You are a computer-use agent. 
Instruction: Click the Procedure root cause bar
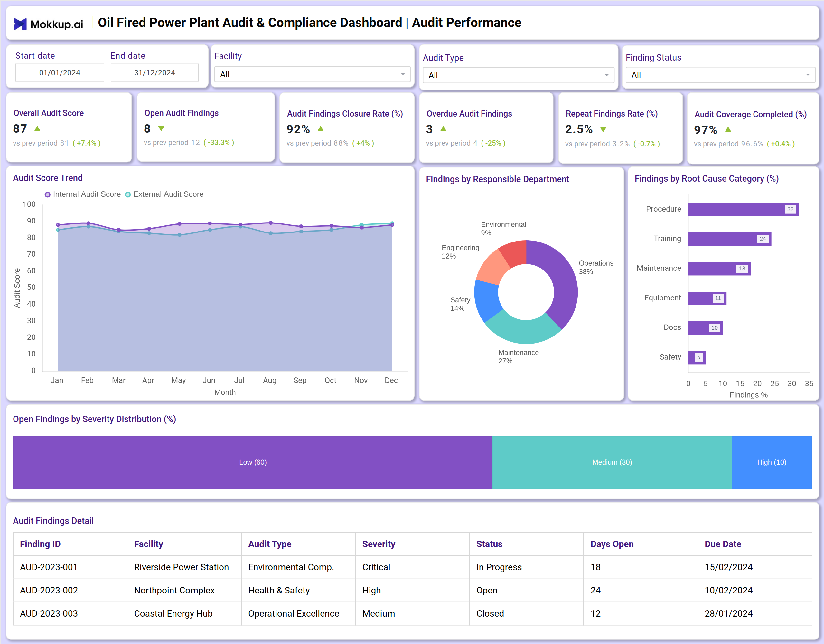point(743,210)
